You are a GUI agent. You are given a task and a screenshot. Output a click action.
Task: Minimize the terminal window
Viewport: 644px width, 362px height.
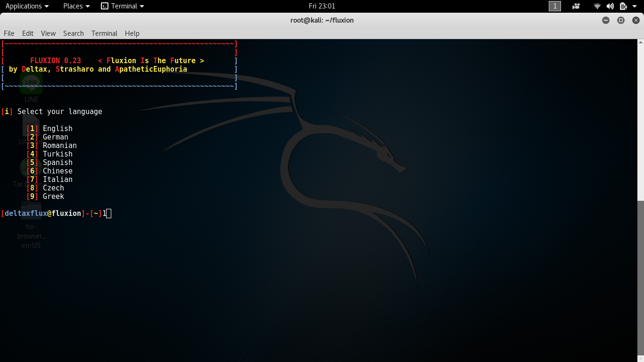coord(606,20)
